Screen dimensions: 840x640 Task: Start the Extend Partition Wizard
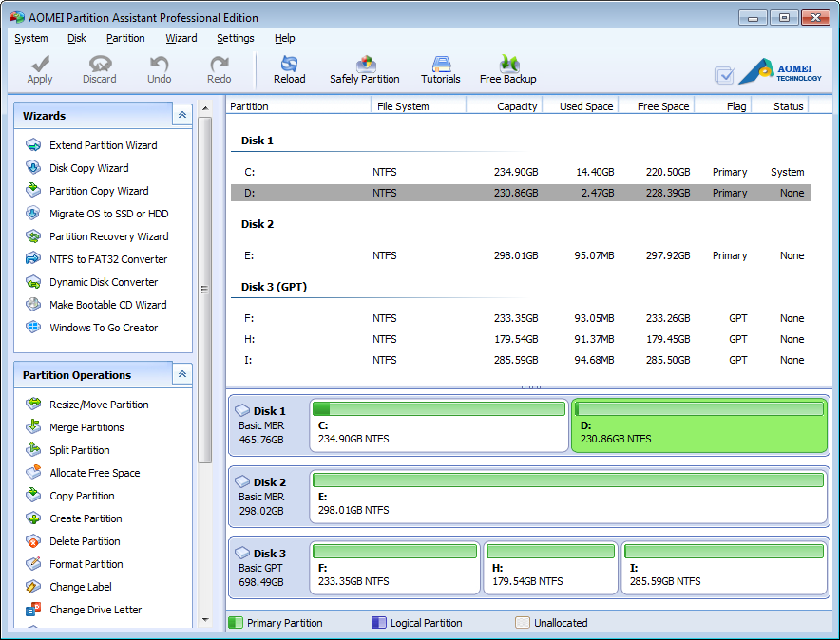[103, 145]
